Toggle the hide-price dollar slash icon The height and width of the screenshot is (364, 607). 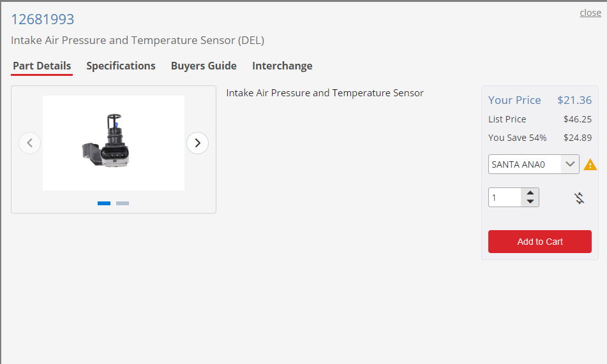coord(579,198)
